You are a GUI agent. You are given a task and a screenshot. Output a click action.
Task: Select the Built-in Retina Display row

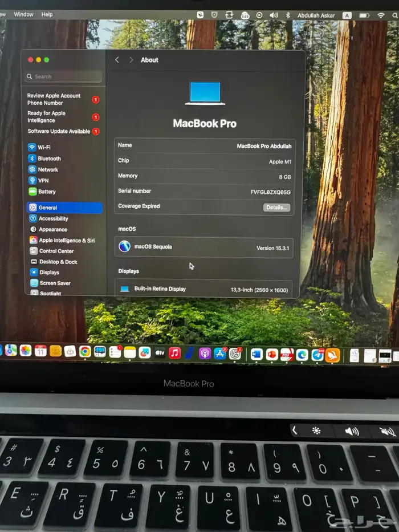(x=203, y=289)
